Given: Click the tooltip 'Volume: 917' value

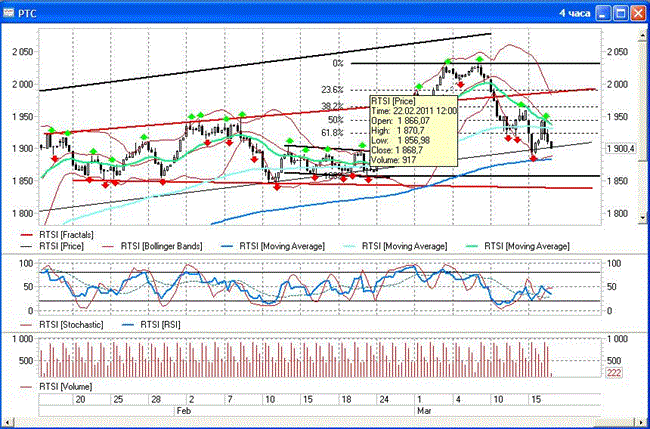Looking at the screenshot, I should [393, 160].
